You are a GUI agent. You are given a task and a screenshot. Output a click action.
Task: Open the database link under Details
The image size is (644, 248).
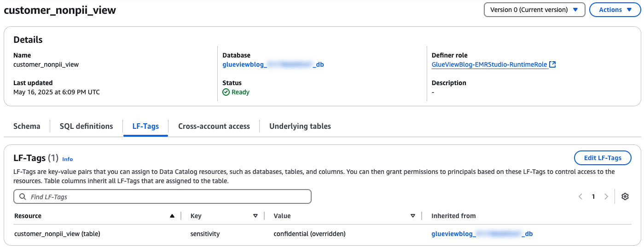tap(273, 64)
